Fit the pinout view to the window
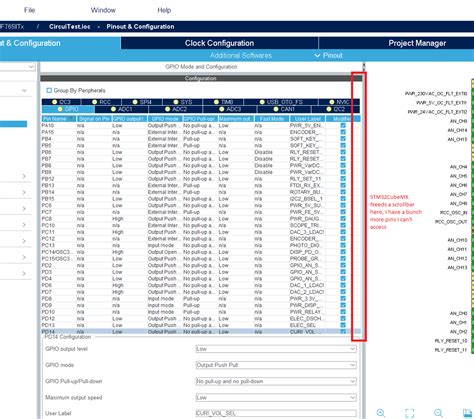 tap(410, 413)
